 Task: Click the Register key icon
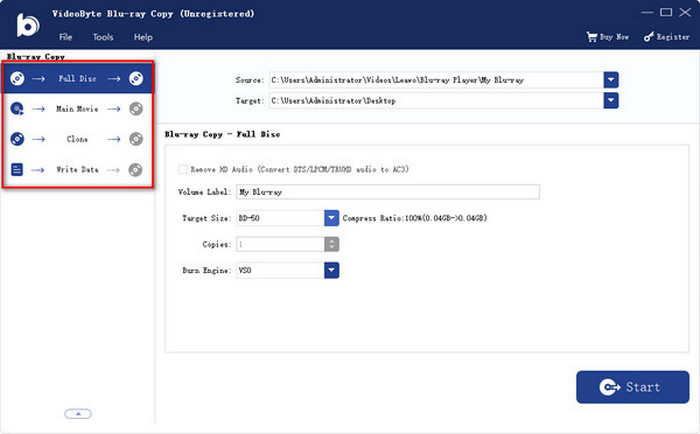[649, 37]
